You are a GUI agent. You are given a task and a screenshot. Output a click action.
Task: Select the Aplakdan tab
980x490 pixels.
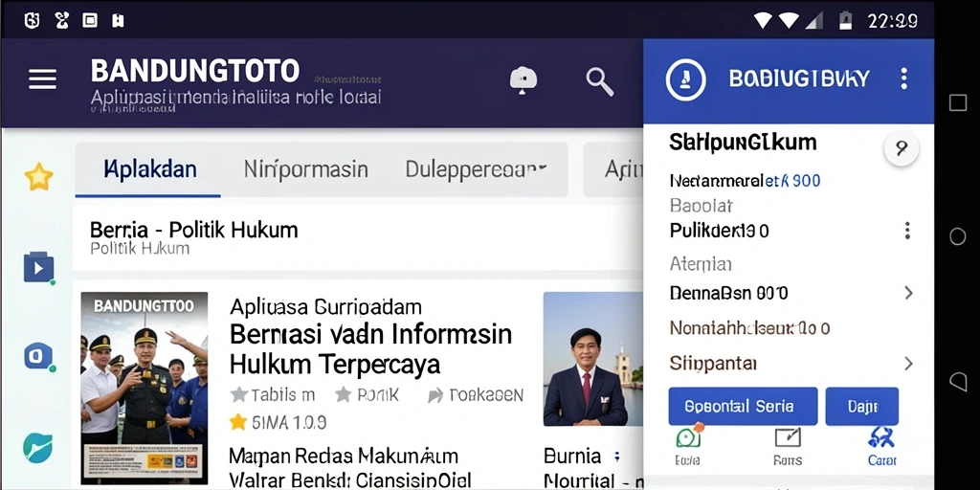coord(149,169)
